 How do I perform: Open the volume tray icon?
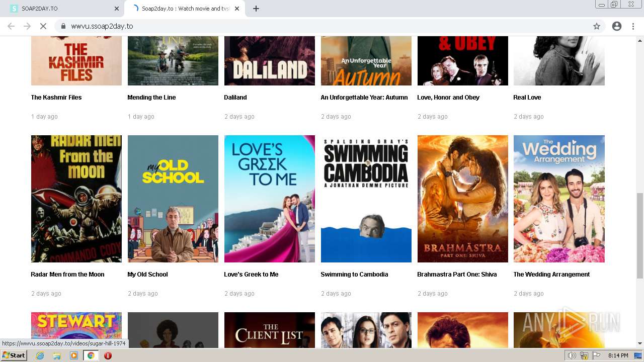click(572, 355)
